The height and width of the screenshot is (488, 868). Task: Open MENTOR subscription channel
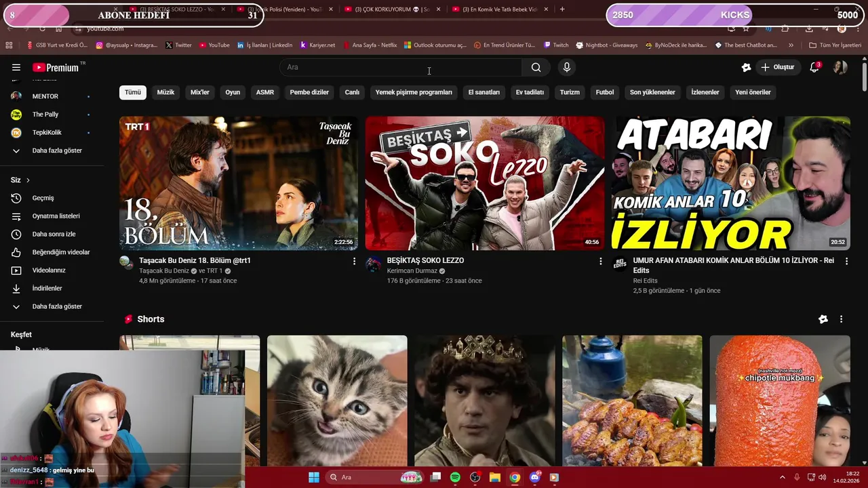point(52,96)
